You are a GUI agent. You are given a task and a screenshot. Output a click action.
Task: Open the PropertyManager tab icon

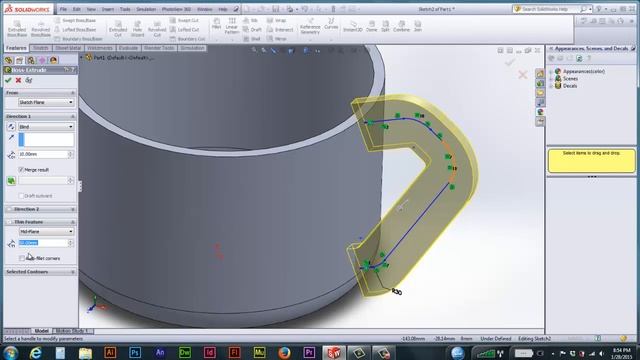click(20, 60)
